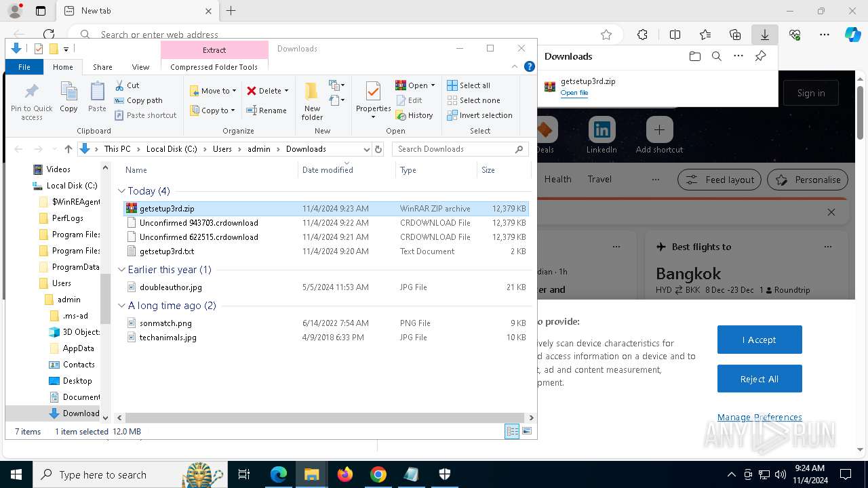Click Feed layout button
This screenshot has width=868, height=488.
click(720, 180)
